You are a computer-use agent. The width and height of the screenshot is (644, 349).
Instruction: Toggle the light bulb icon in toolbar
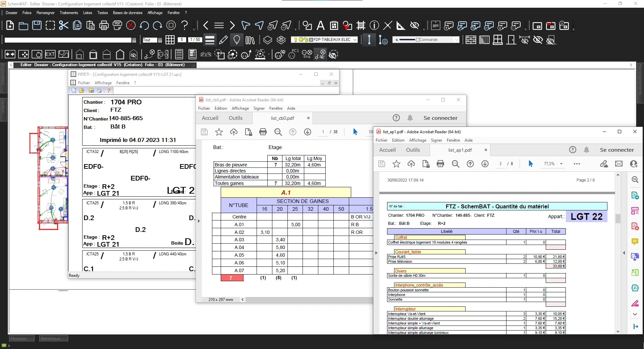237,40
